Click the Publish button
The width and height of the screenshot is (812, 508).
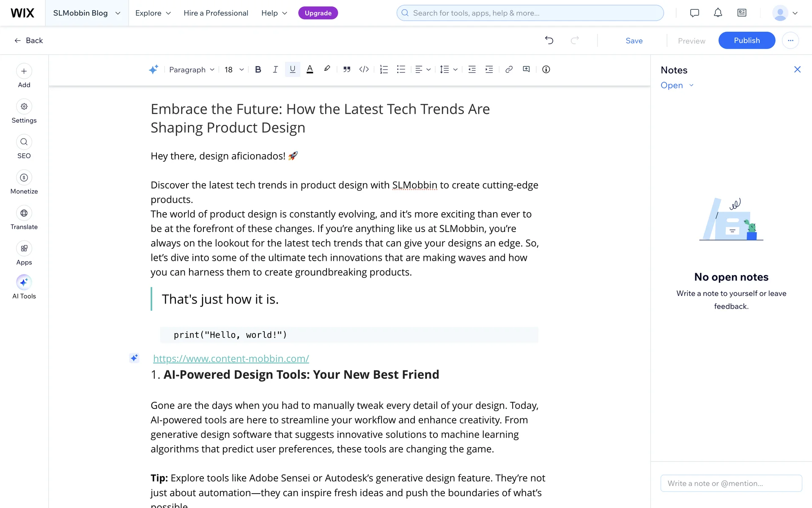746,40
